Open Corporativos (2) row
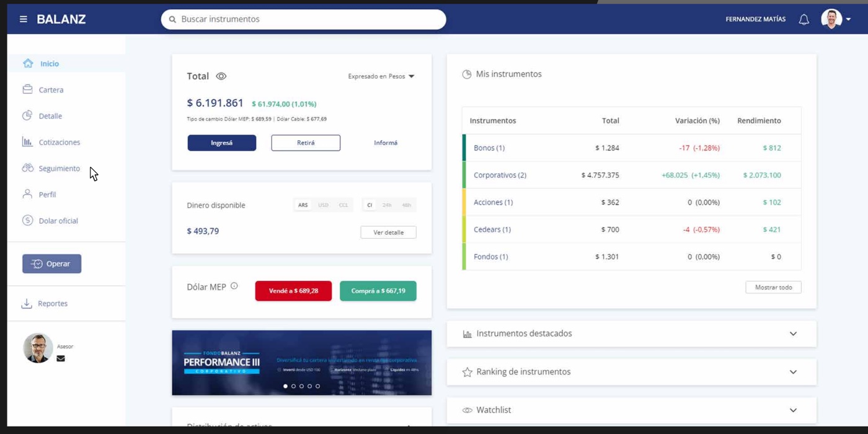This screenshot has width=868, height=434. [632, 175]
